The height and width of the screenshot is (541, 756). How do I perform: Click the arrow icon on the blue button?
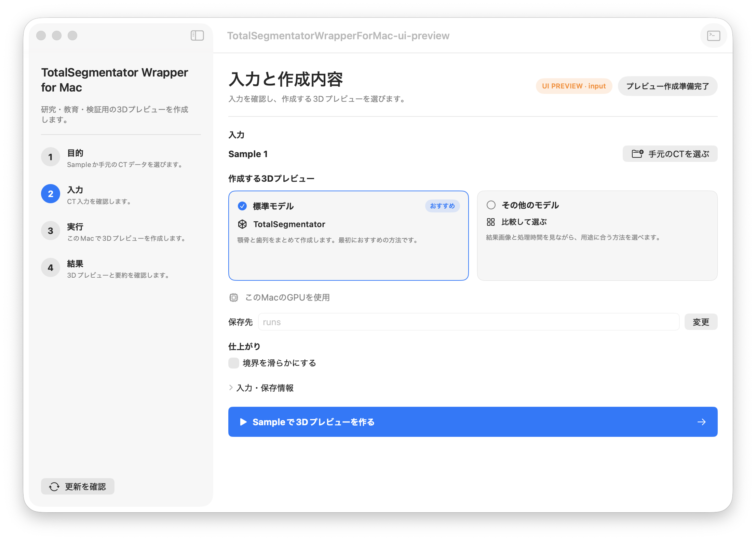(702, 422)
